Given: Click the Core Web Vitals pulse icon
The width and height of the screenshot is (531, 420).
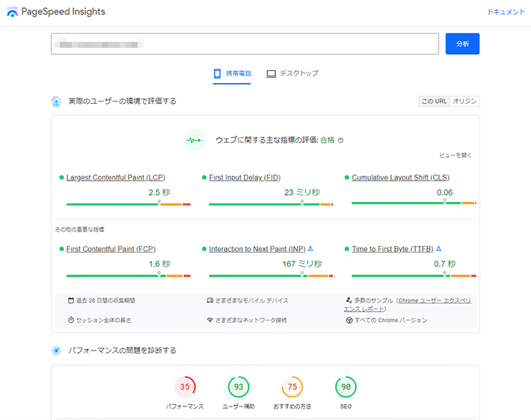Looking at the screenshot, I should (x=194, y=140).
